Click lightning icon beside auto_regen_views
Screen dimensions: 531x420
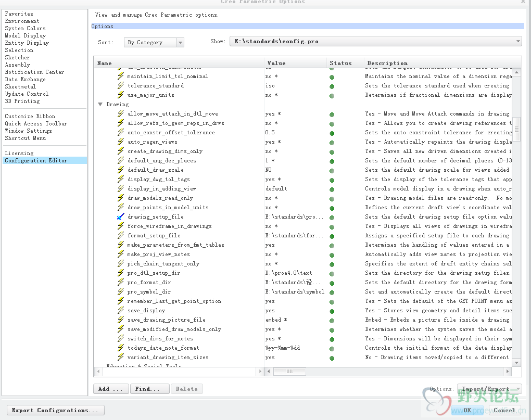pos(121,142)
